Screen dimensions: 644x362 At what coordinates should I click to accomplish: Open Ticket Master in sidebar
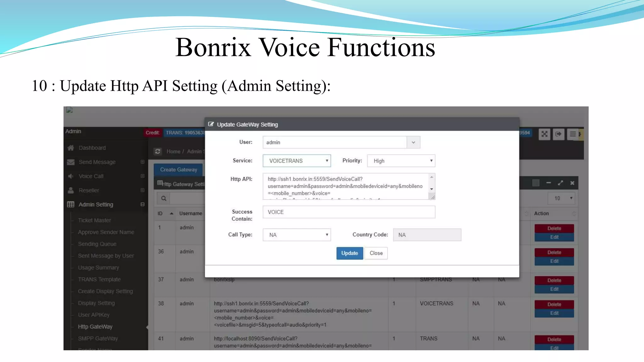pos(94,220)
